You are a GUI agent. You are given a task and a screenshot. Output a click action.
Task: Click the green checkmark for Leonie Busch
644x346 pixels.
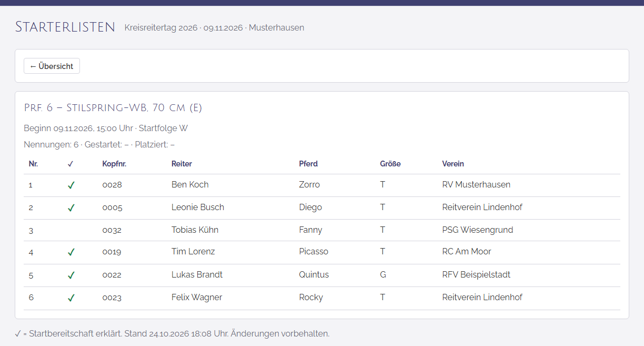click(71, 208)
